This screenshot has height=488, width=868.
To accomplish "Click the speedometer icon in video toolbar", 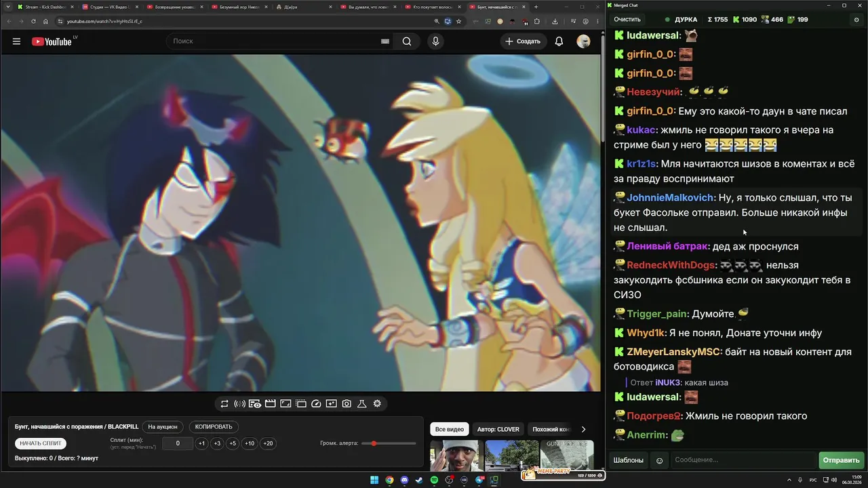I will [316, 404].
